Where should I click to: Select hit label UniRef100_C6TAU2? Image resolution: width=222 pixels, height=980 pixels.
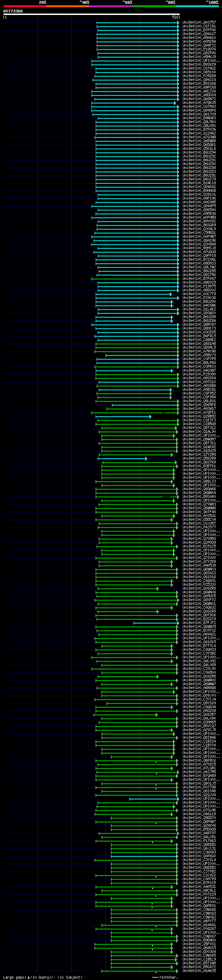point(199,68)
